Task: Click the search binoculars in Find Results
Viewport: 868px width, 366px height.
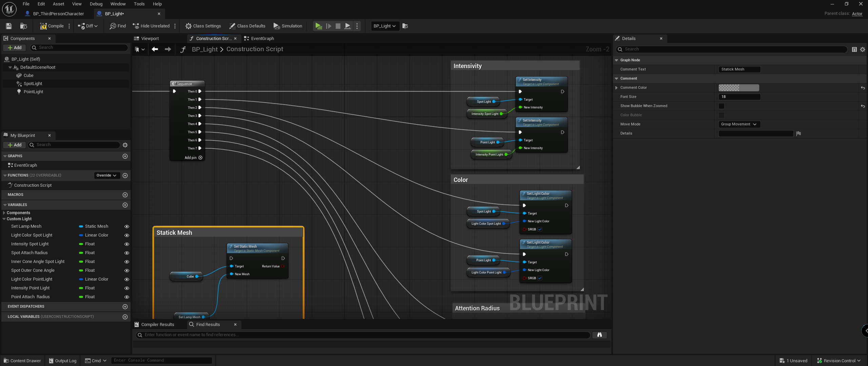Action: tap(599, 335)
